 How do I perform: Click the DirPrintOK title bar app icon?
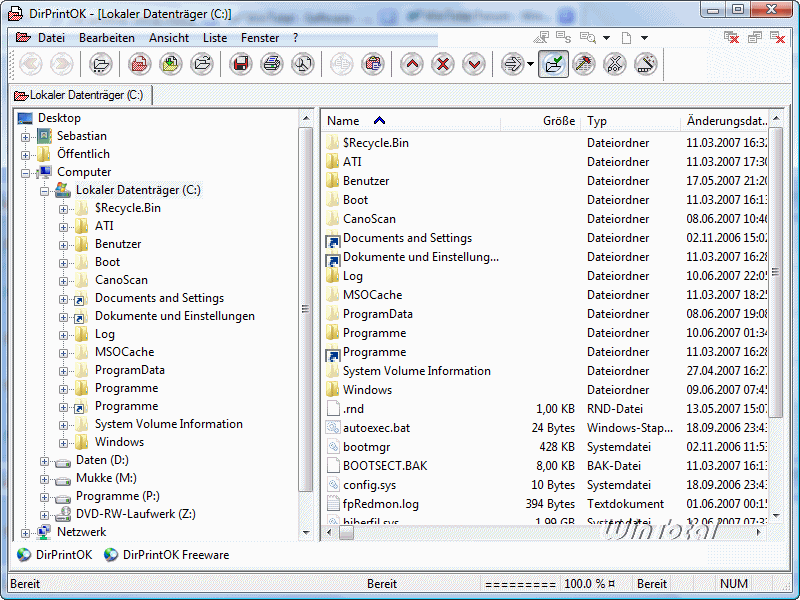click(x=16, y=13)
